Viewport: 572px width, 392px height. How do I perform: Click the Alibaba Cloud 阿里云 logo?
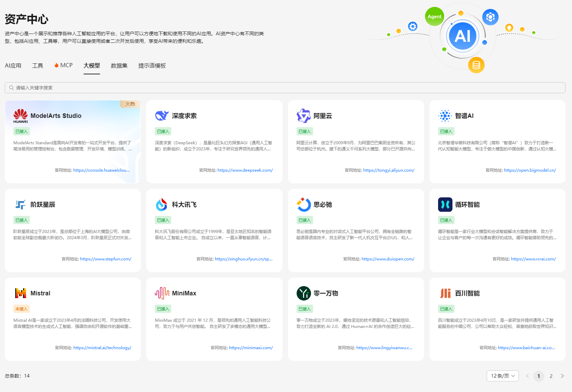pos(303,116)
